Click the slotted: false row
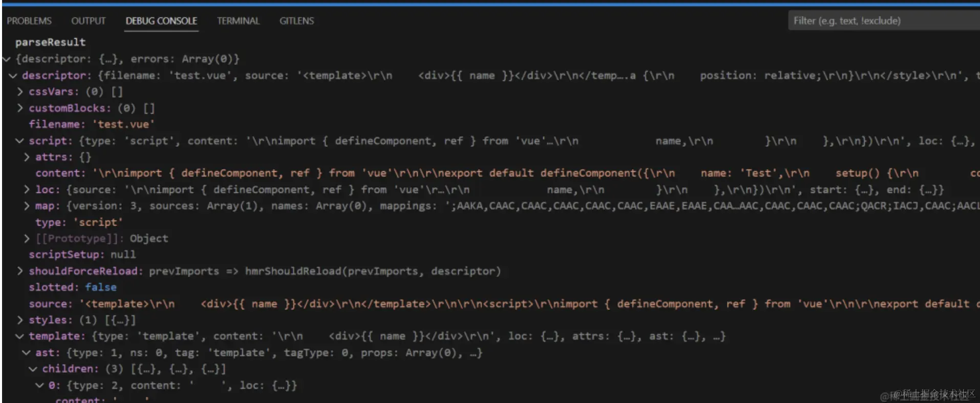980x403 pixels. 73,287
